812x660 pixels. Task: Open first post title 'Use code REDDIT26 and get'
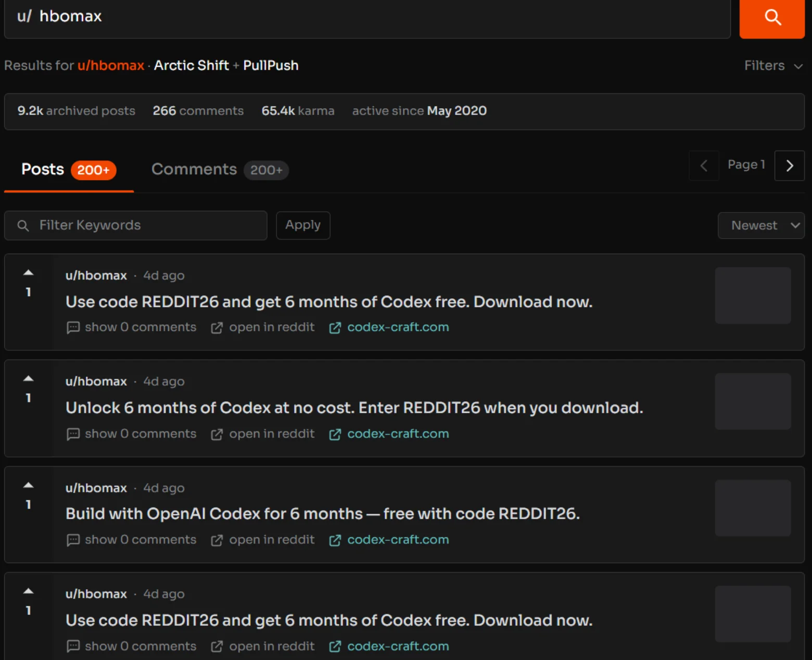coord(329,302)
